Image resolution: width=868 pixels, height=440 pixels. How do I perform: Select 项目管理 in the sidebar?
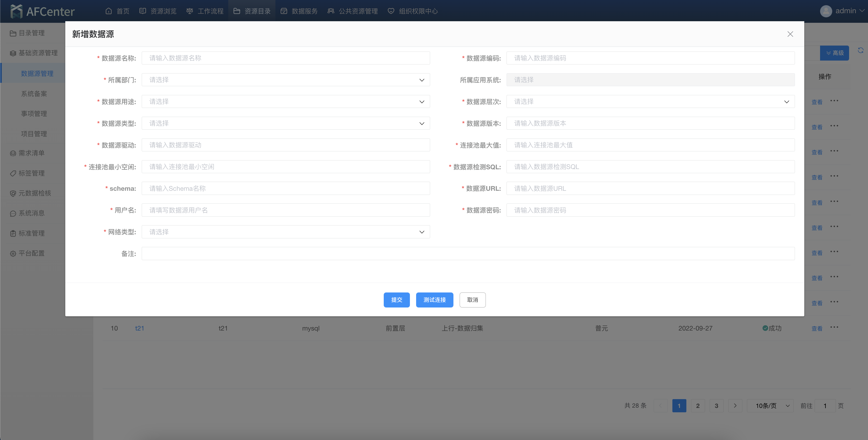tap(34, 134)
